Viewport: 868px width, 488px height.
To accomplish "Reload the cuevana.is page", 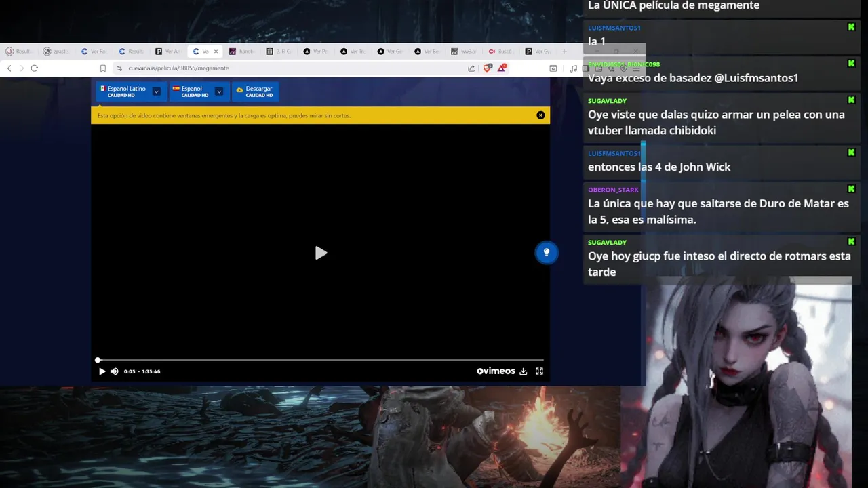I will [x=34, y=68].
